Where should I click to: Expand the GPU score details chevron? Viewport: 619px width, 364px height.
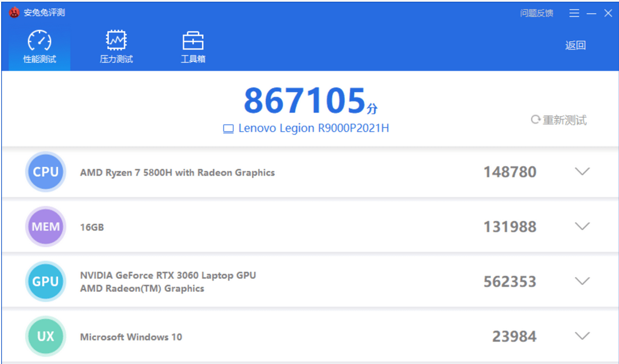582,281
